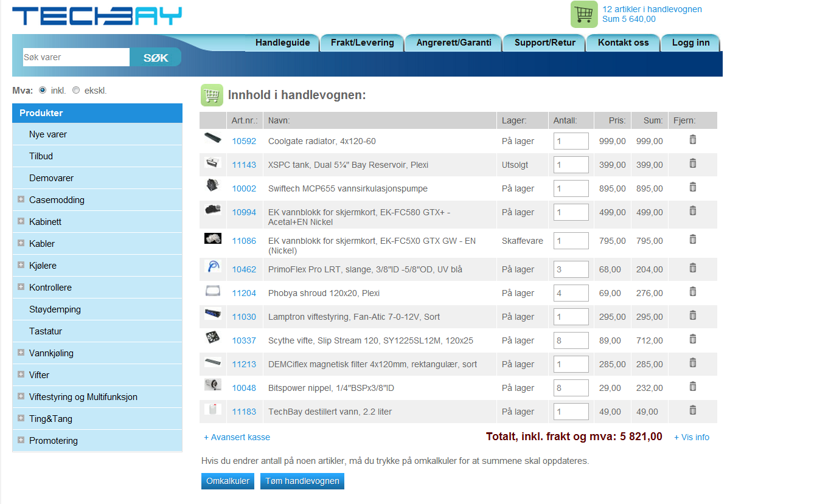Open 12 artikler i handlevognen link
This screenshot has width=831, height=504.
(652, 9)
